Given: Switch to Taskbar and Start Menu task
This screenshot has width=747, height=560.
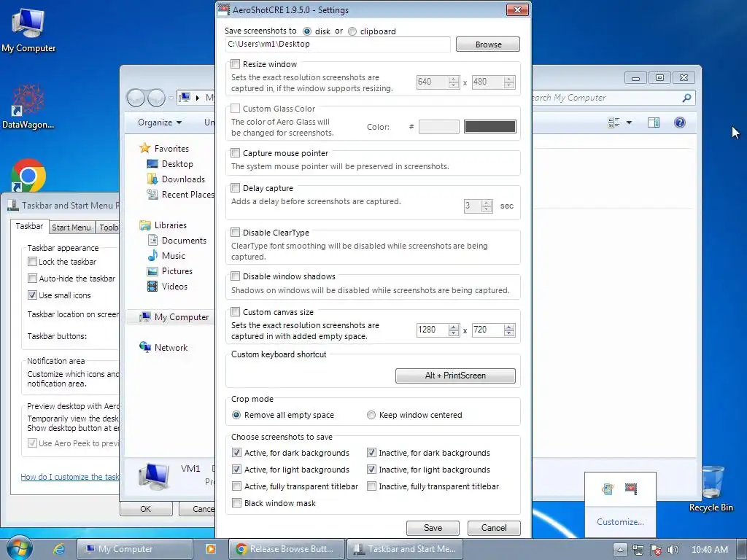Looking at the screenshot, I should (x=404, y=549).
